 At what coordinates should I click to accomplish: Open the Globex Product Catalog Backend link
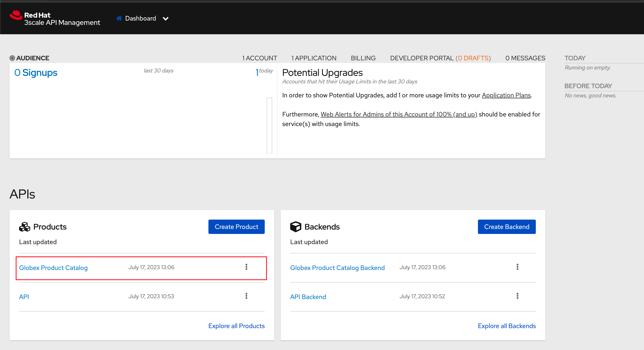(x=337, y=268)
